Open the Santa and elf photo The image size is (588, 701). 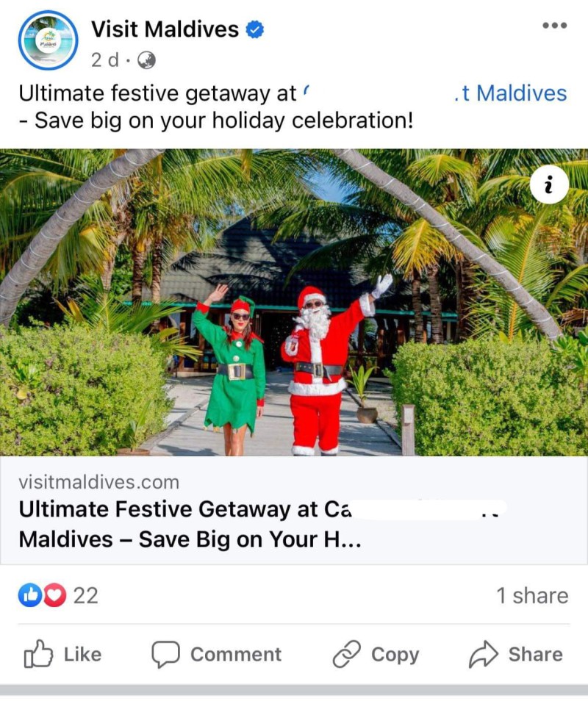tap(294, 302)
